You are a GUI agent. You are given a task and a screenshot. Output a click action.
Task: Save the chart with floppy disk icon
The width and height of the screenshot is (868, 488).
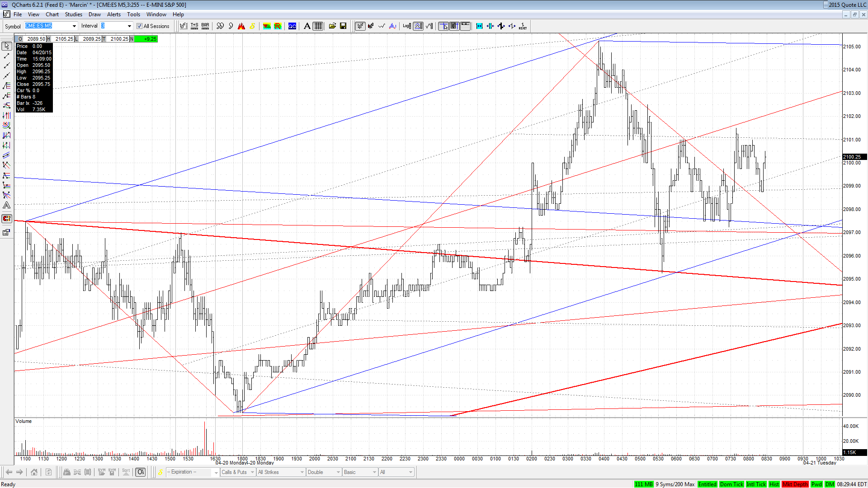(x=343, y=26)
